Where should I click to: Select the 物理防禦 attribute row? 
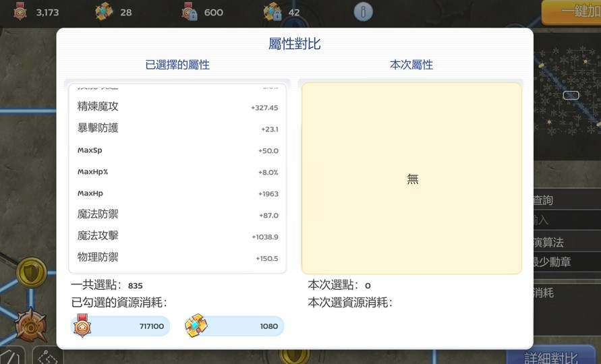[x=177, y=257]
